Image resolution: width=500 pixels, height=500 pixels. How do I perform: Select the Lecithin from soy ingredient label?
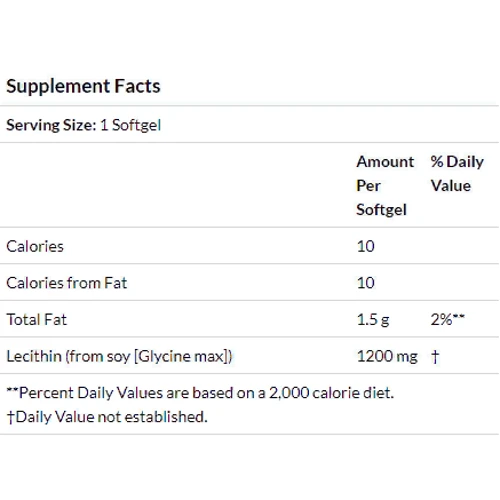(119, 356)
